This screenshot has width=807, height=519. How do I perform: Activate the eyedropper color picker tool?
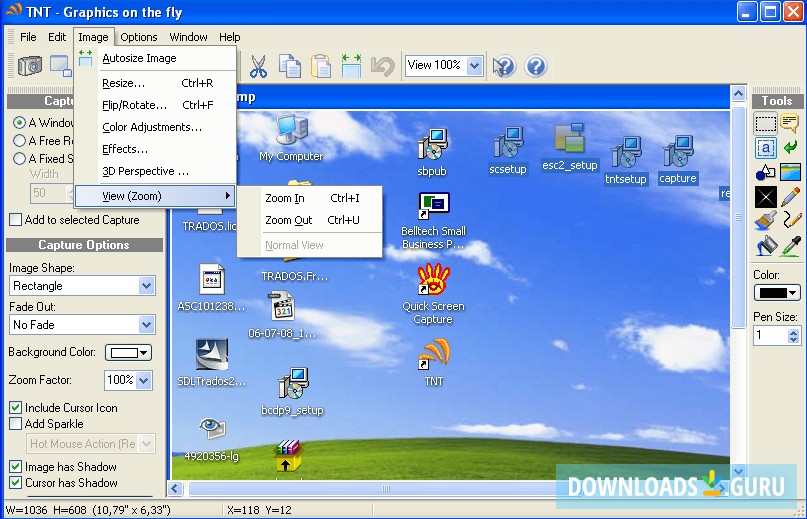pos(790,245)
